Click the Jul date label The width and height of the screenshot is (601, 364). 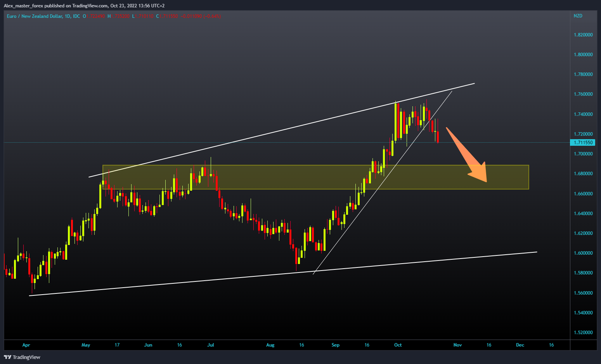211,345
